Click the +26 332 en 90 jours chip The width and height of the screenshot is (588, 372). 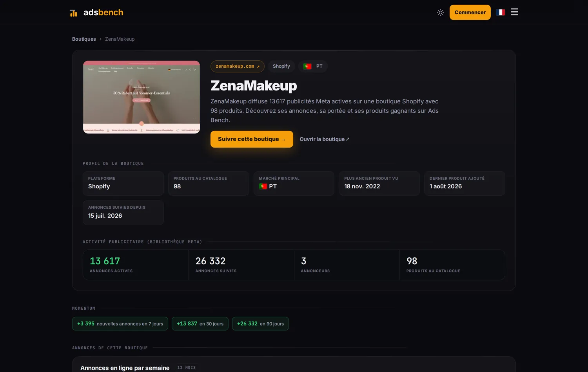pyautogui.click(x=260, y=323)
